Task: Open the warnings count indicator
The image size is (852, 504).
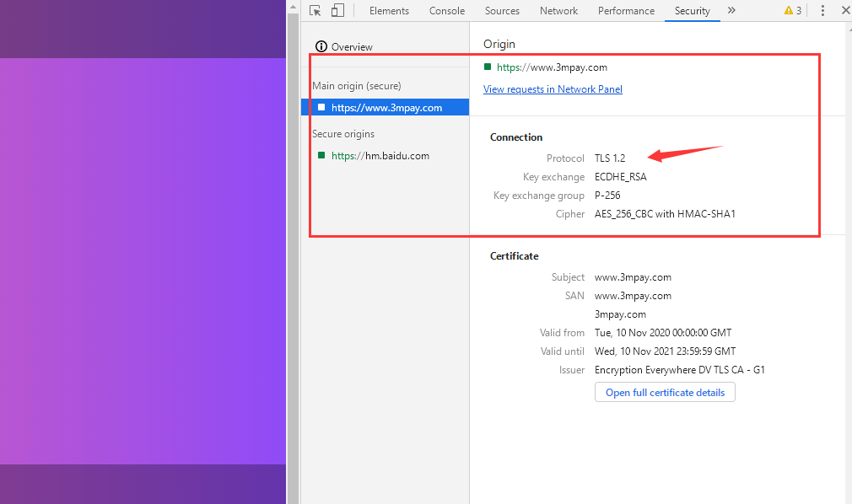Action: pyautogui.click(x=793, y=10)
